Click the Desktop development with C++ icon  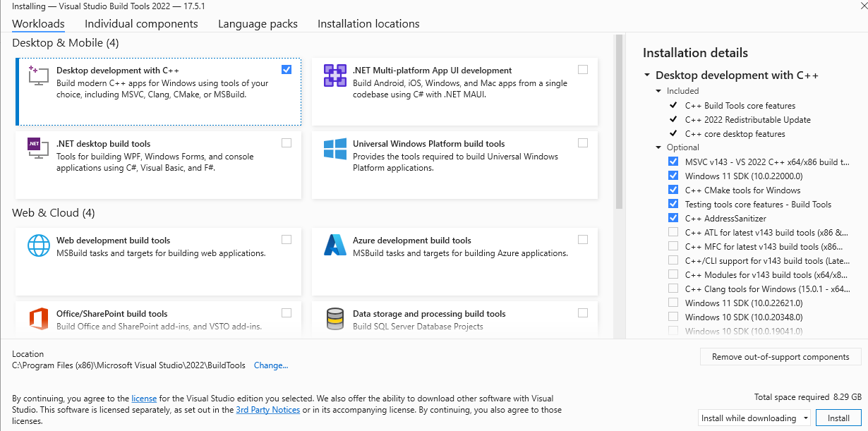pyautogui.click(x=37, y=75)
